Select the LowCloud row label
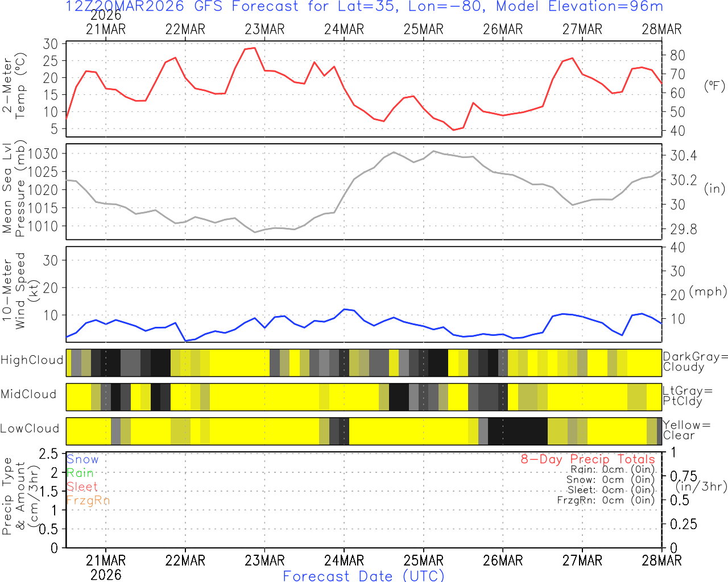The height and width of the screenshot is (582, 728). 30,429
